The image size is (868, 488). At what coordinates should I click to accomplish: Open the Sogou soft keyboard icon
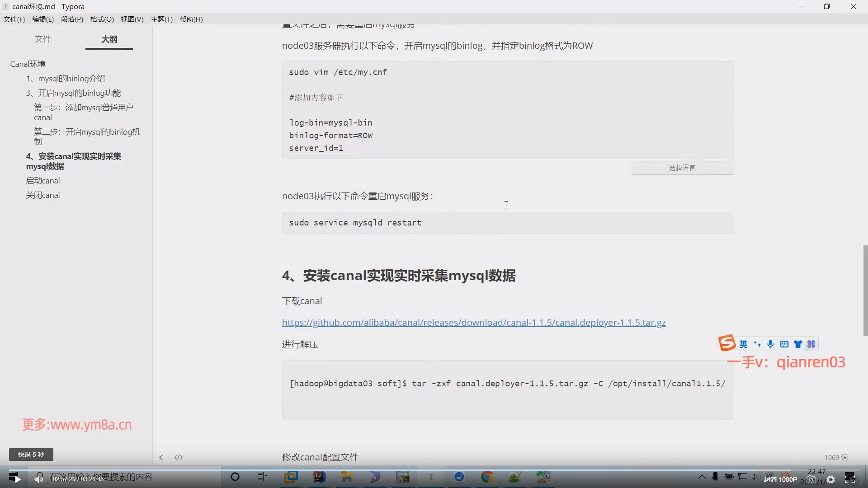click(x=784, y=344)
